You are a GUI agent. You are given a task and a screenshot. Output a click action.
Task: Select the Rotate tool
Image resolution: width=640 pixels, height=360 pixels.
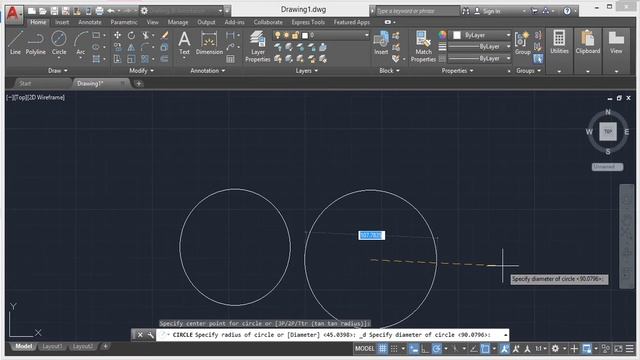[x=131, y=36]
